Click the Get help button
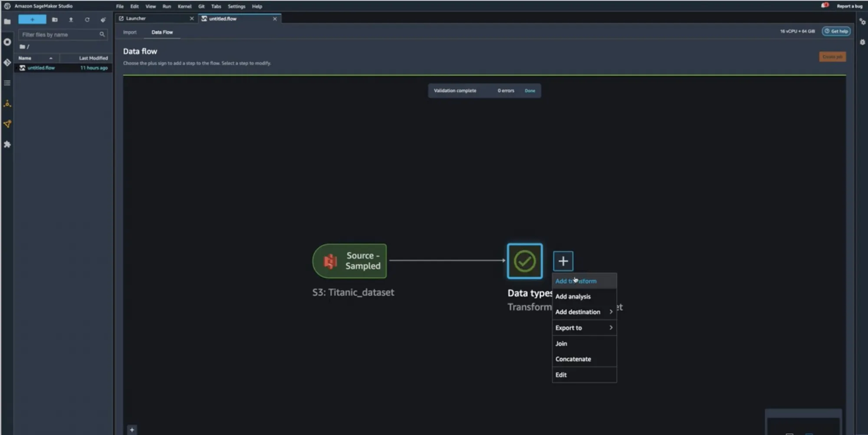This screenshot has width=868, height=435. 836,31
